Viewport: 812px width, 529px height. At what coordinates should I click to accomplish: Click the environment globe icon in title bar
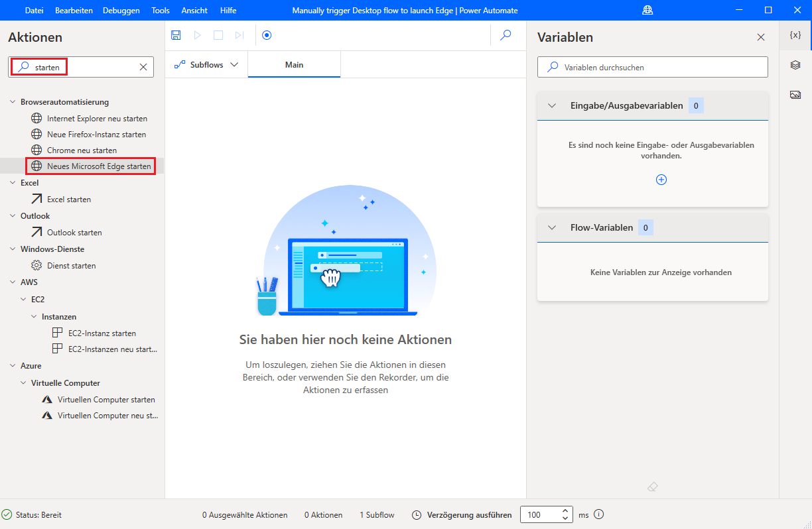(648, 10)
